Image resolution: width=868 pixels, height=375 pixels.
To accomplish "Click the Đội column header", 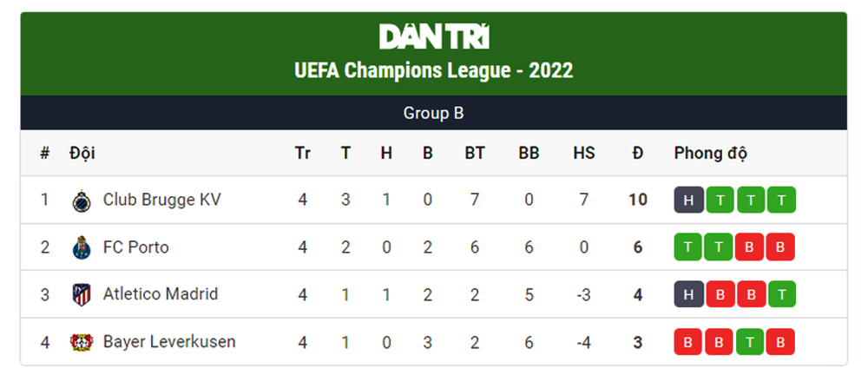I will coord(82,153).
